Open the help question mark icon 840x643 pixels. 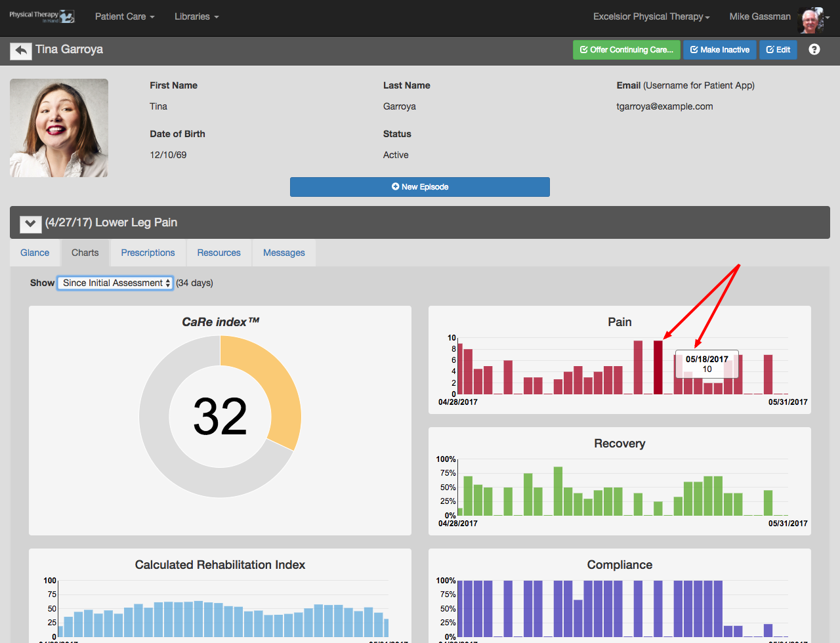pyautogui.click(x=814, y=49)
